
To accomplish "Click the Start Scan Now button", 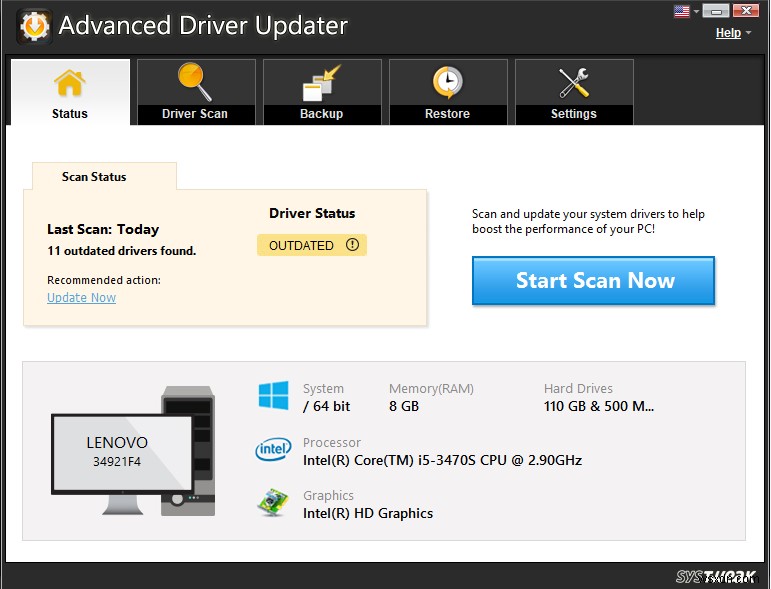I will [x=593, y=281].
